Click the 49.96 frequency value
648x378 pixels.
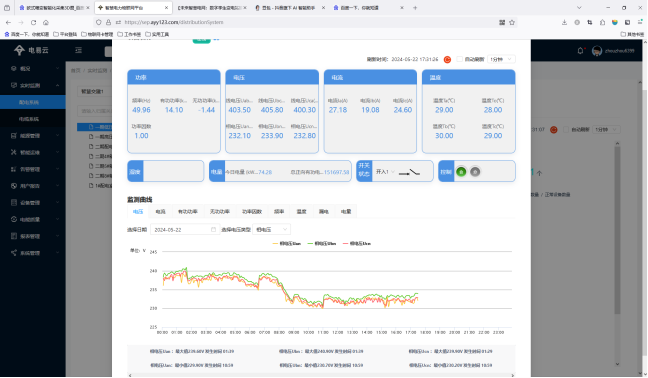141,110
